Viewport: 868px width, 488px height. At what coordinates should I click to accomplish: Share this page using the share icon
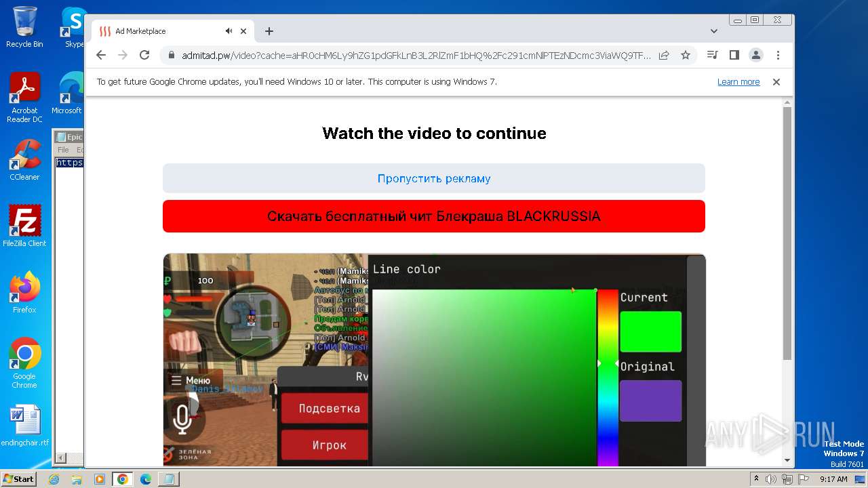[664, 56]
